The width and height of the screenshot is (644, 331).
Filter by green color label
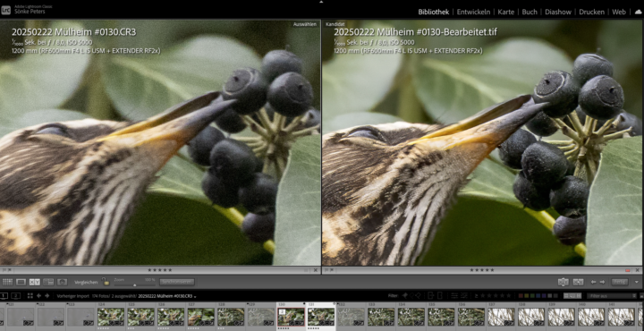[532, 296]
